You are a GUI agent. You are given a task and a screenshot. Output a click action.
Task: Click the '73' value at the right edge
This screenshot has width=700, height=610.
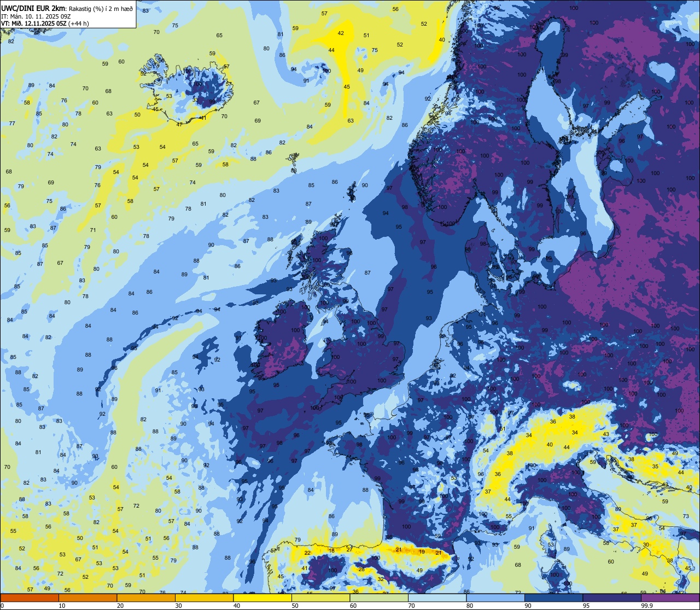click(686, 516)
